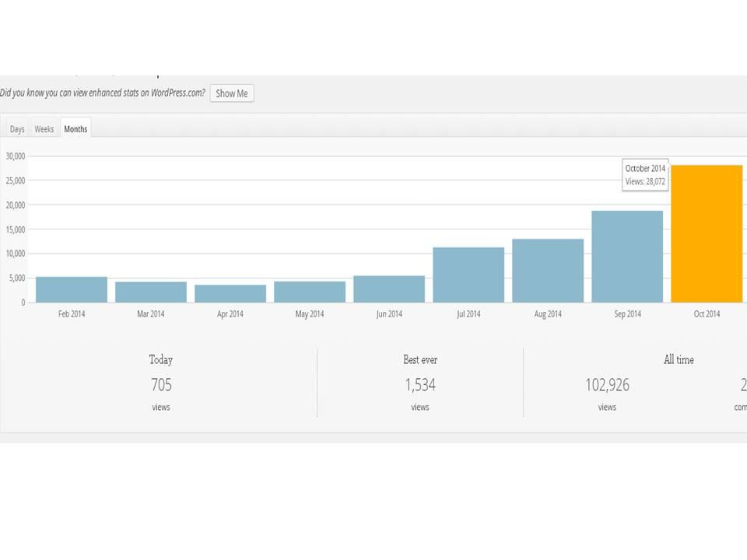This screenshot has height=560, width=747.
Task: Select the Sep 2014 bar
Action: click(x=627, y=257)
